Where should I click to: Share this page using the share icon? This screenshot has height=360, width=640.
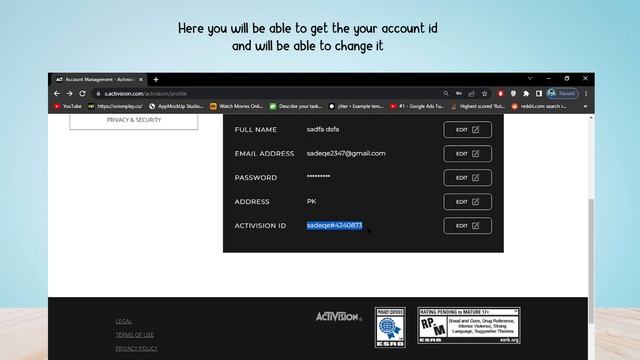pos(471,93)
